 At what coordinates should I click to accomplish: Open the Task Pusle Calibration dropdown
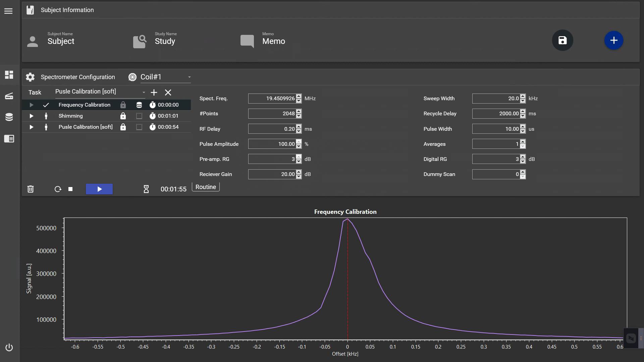coord(100,92)
